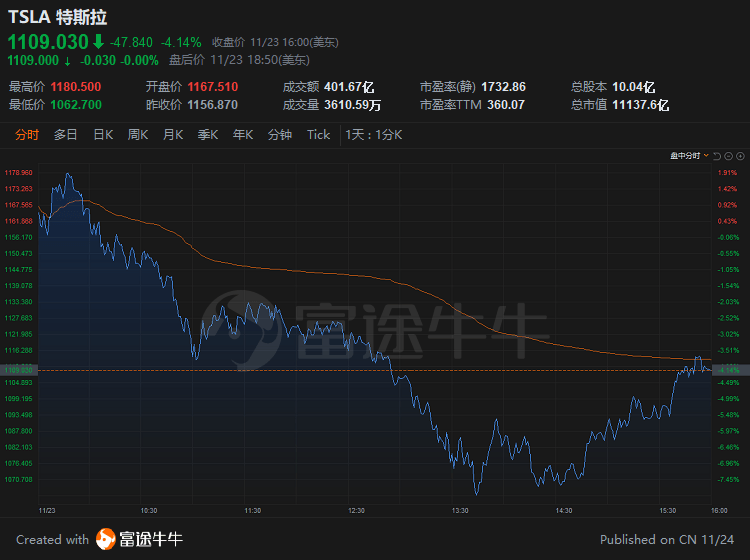Click the reset/undo chart view icon
The height and width of the screenshot is (560, 750).
[716, 156]
